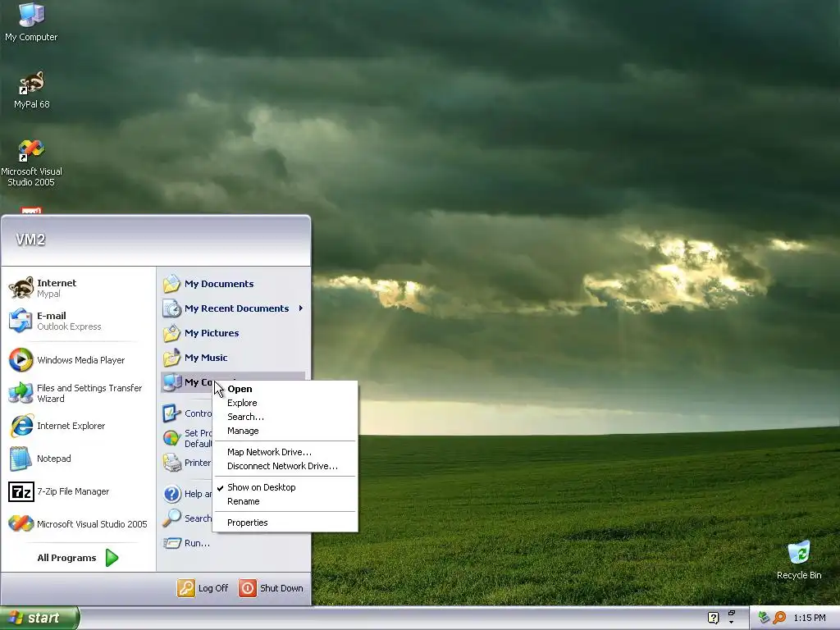This screenshot has width=840, height=630.
Task: Click the taskbar clock showing 1:15 PM
Action: (810, 618)
